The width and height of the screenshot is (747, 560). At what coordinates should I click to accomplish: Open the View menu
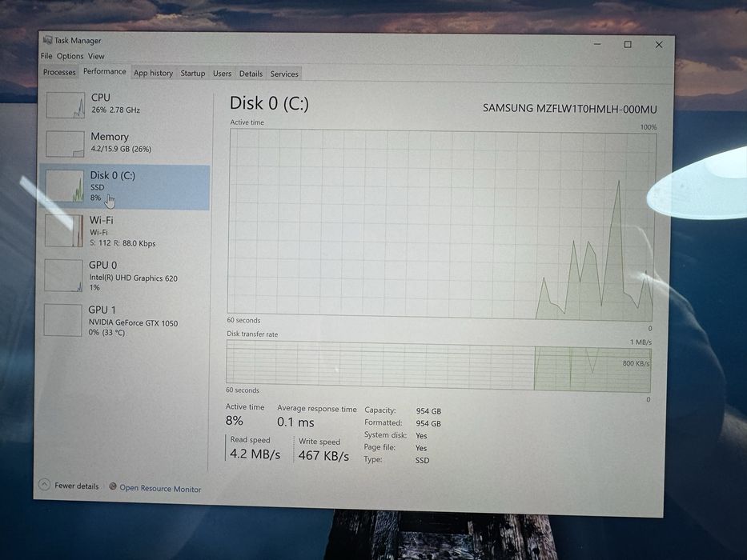pyautogui.click(x=96, y=56)
